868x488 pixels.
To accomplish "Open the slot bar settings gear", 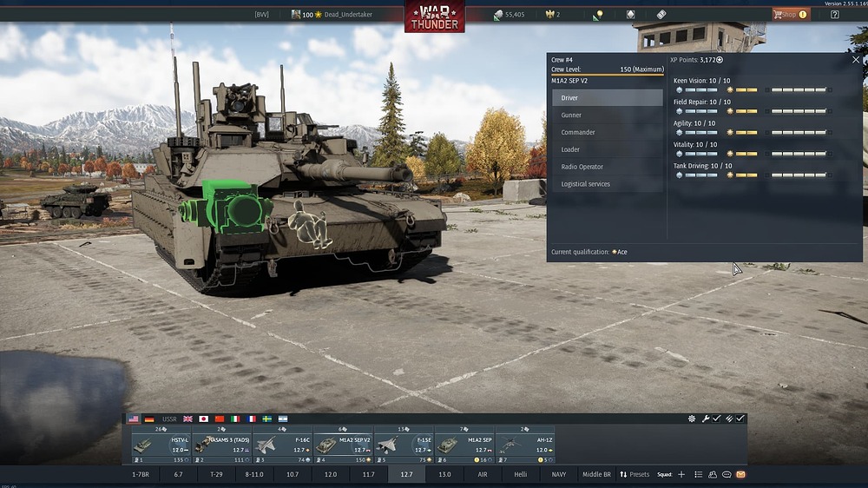I will pos(692,419).
